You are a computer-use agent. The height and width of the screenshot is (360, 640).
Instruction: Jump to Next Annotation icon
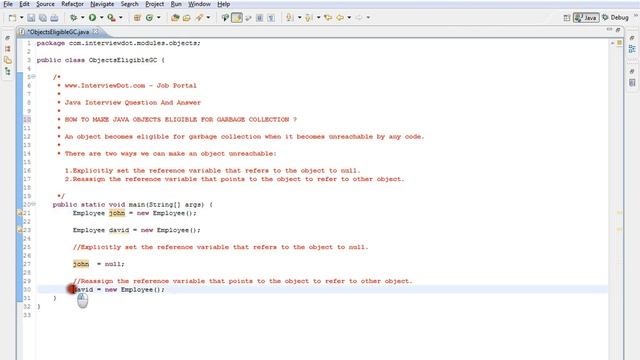tap(290, 18)
